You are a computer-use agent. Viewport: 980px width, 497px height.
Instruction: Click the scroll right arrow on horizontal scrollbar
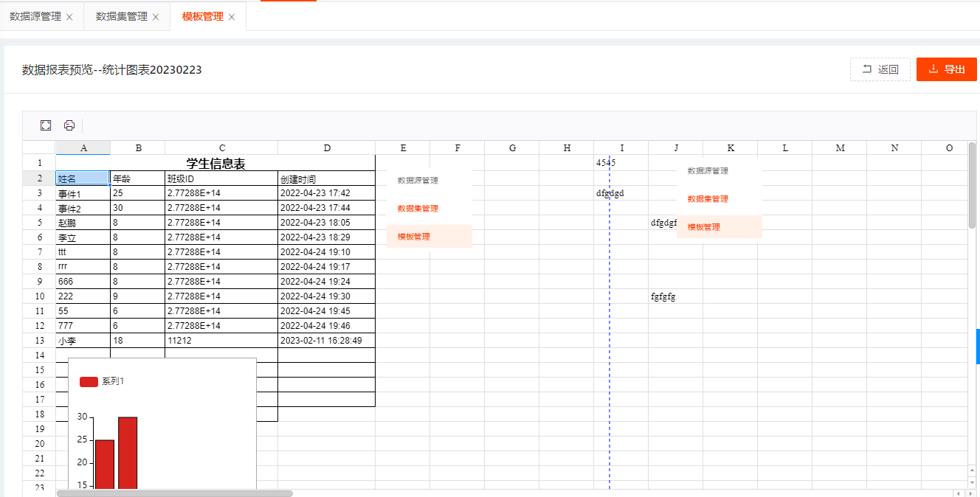click(x=971, y=493)
